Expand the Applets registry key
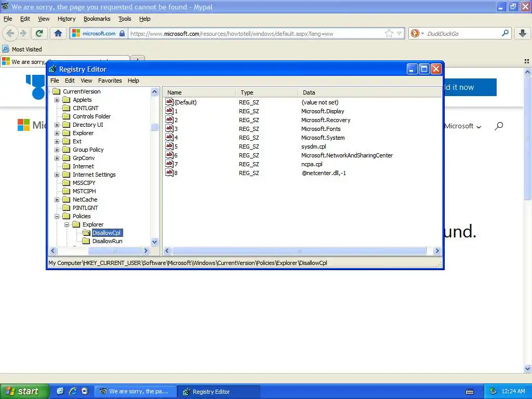This screenshot has width=532, height=399. click(x=57, y=100)
